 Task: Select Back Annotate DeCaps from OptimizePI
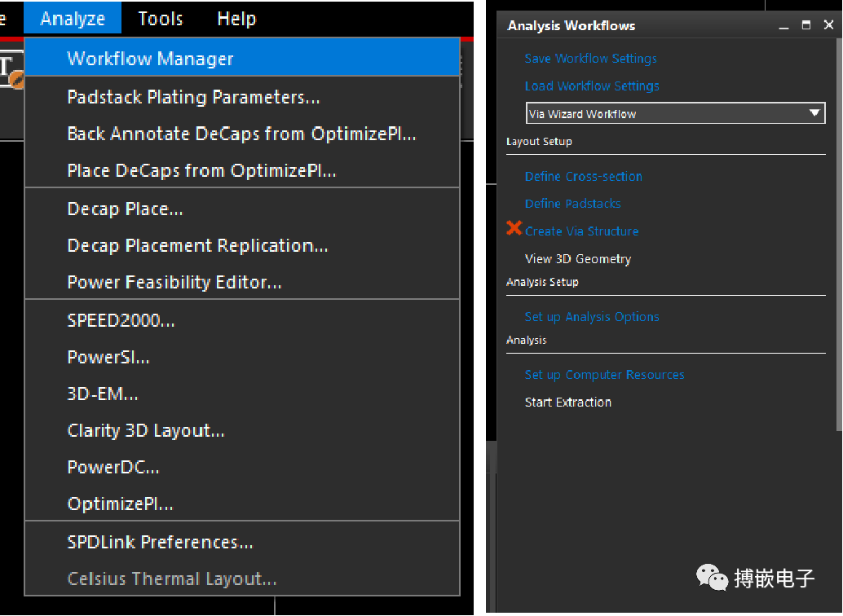[242, 134]
